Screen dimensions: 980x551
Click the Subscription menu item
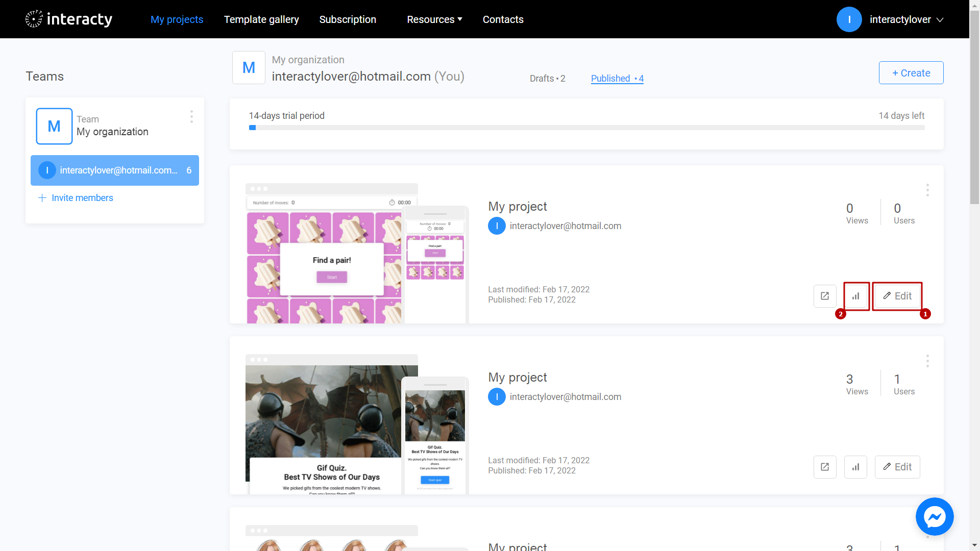click(x=347, y=19)
